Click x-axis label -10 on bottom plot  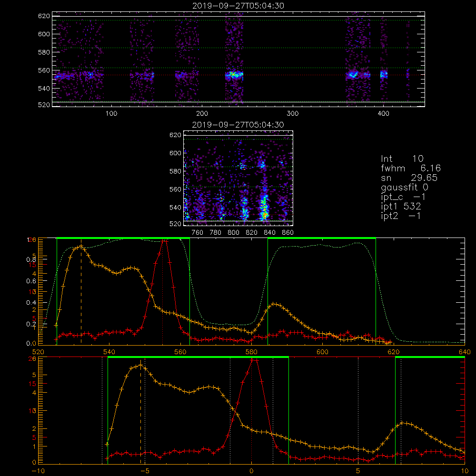38,471
